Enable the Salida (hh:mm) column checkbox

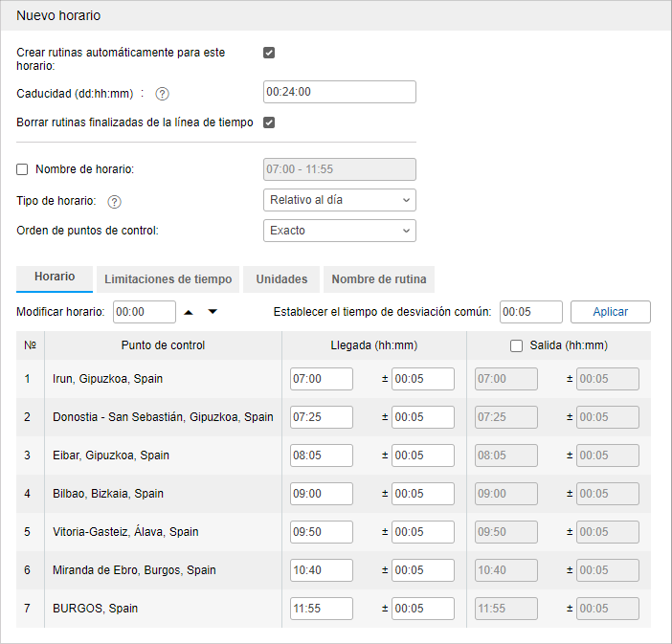pyautogui.click(x=516, y=345)
